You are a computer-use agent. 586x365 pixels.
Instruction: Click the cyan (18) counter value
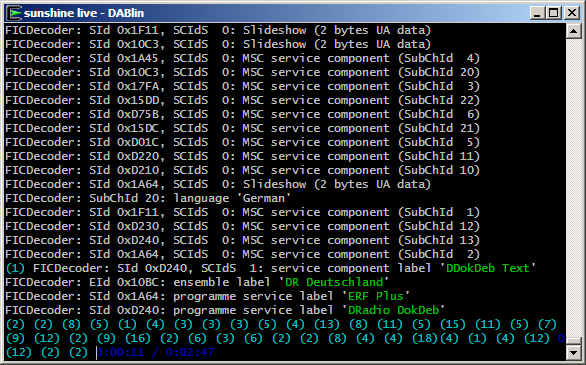click(425, 338)
